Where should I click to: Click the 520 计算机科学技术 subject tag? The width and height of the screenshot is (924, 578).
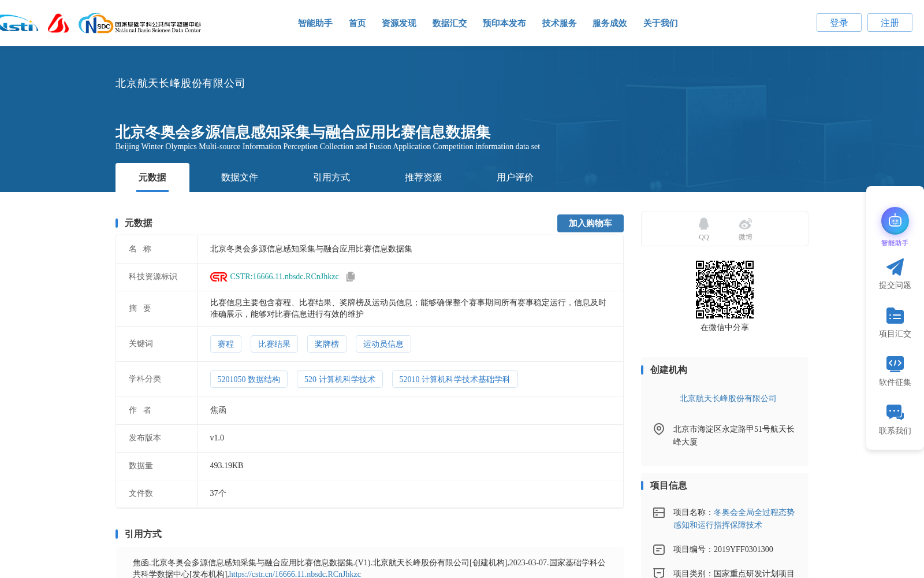click(x=340, y=379)
